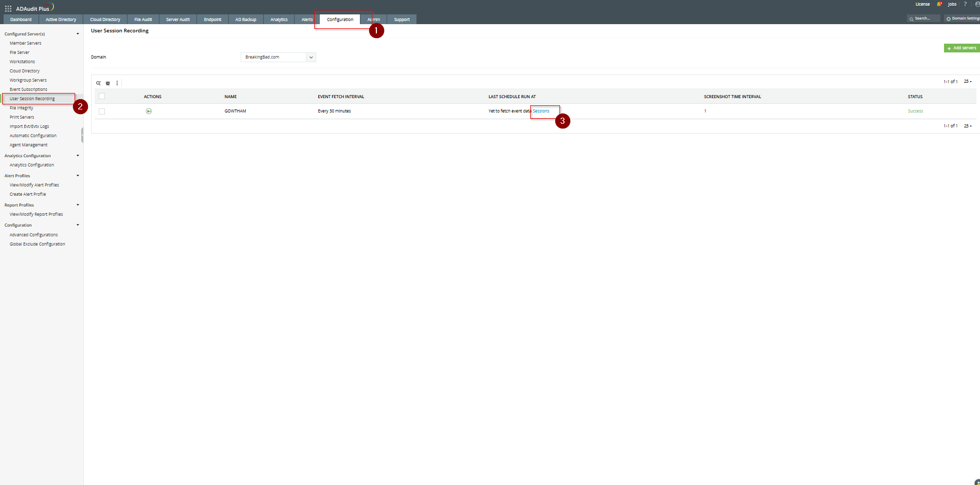This screenshot has height=485, width=980.
Task: Open View/Modify Alert Profiles
Action: tap(34, 185)
